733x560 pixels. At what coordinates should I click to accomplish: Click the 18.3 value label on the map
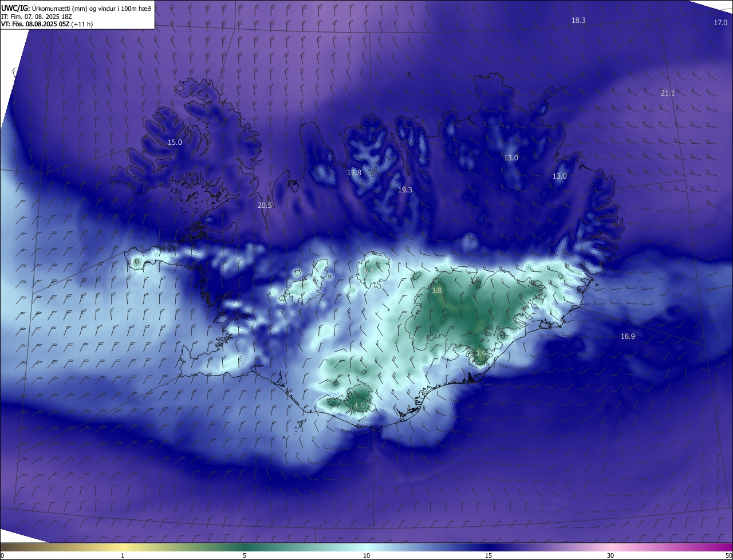(578, 20)
